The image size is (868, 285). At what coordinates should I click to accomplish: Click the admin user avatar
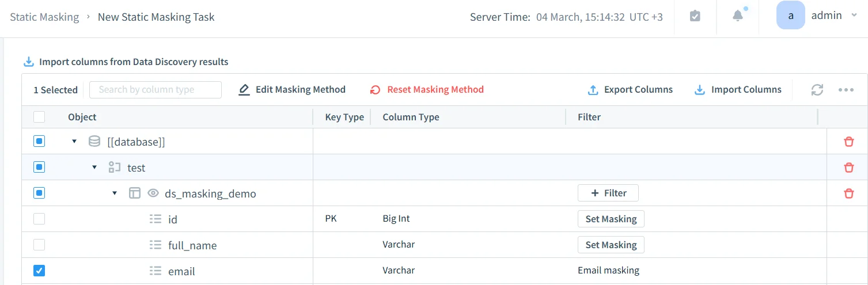pos(791,16)
